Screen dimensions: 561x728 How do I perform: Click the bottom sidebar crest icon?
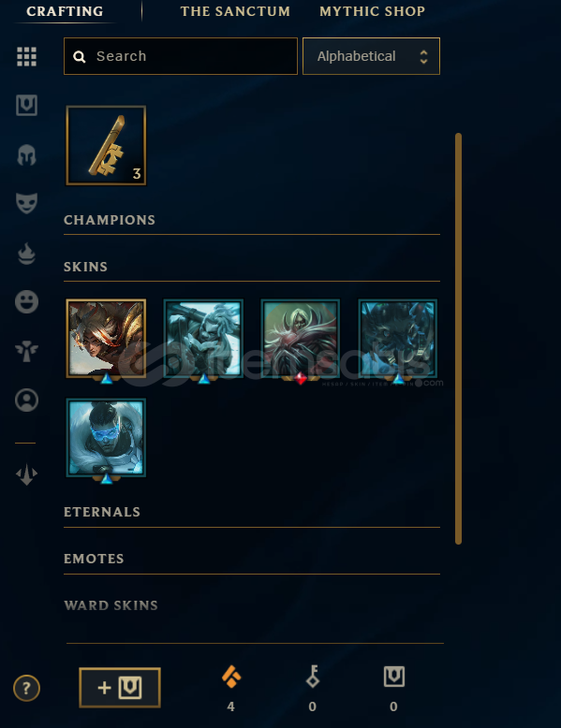[26, 474]
